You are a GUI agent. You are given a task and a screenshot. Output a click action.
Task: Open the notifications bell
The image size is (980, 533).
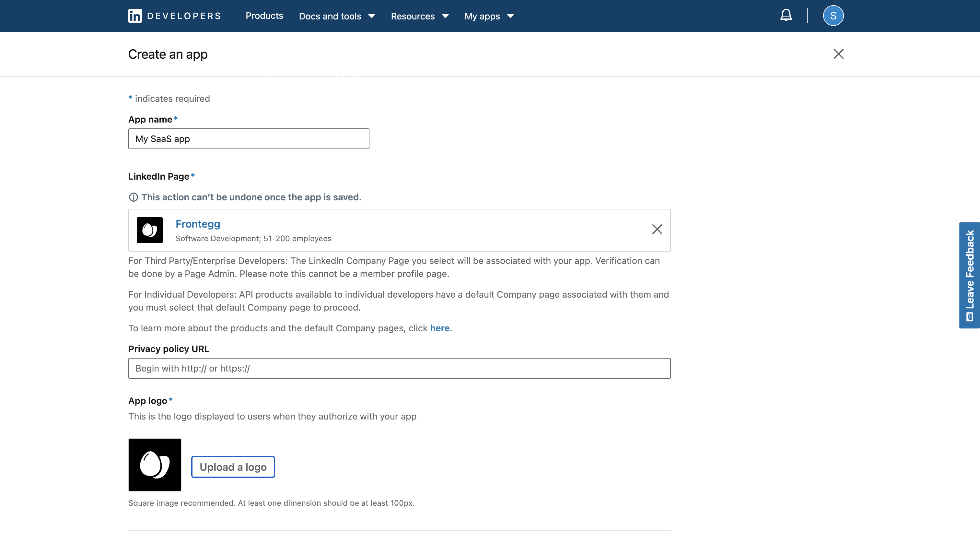(786, 16)
